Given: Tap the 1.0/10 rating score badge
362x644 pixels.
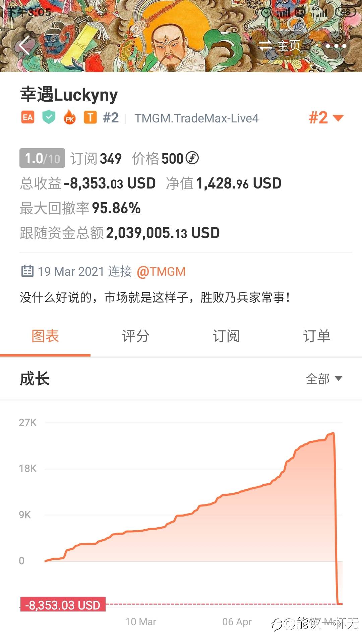Looking at the screenshot, I should coord(42,158).
